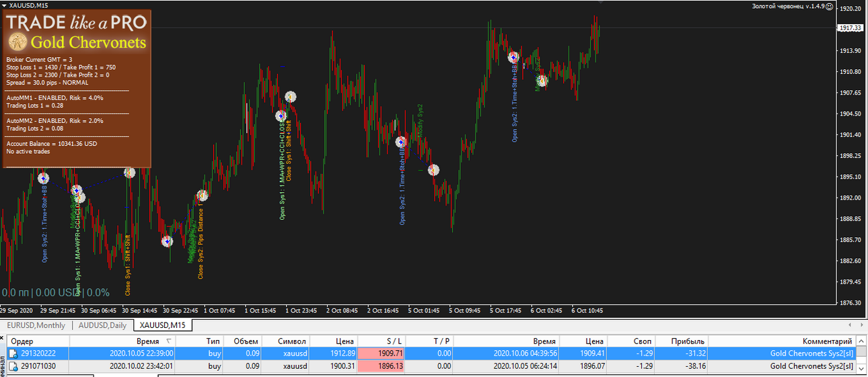Viewport: 868px width, 377px height.
Task: Sort by the Своп column header
Action: pos(631,341)
